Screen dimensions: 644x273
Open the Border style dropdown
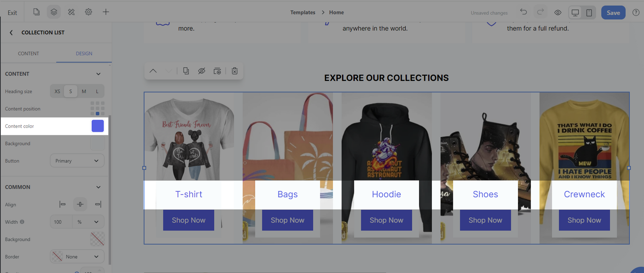tap(77, 256)
